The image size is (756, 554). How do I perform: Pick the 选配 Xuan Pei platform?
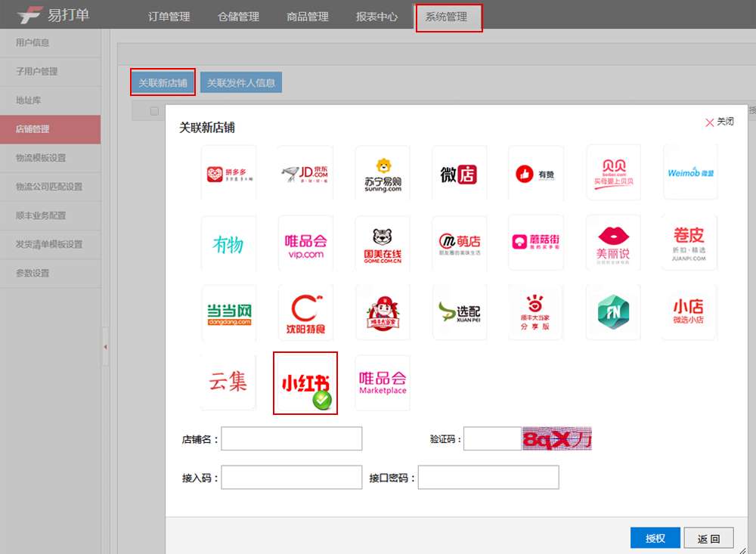click(459, 313)
